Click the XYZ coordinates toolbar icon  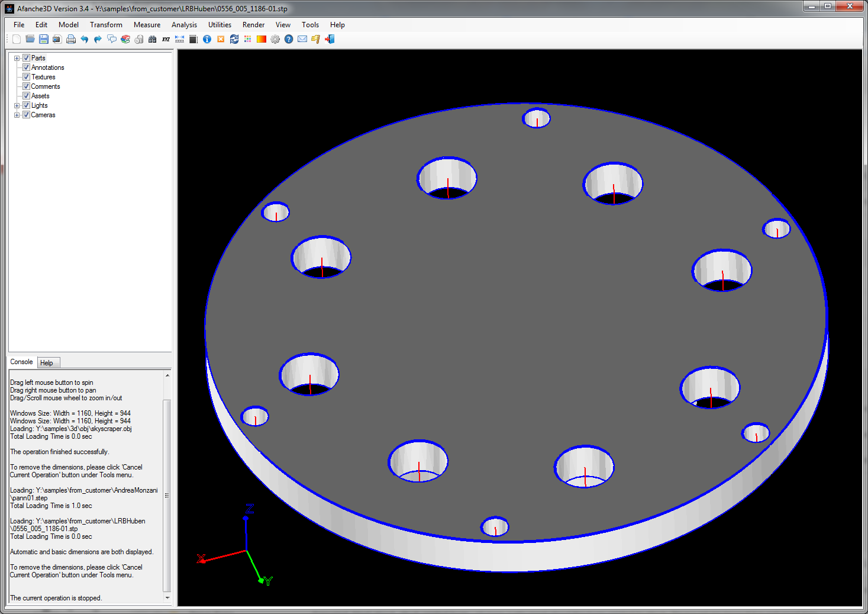pos(166,40)
